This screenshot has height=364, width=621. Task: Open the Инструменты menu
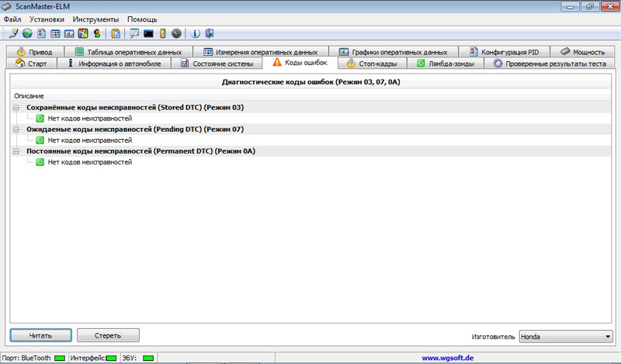coord(95,19)
